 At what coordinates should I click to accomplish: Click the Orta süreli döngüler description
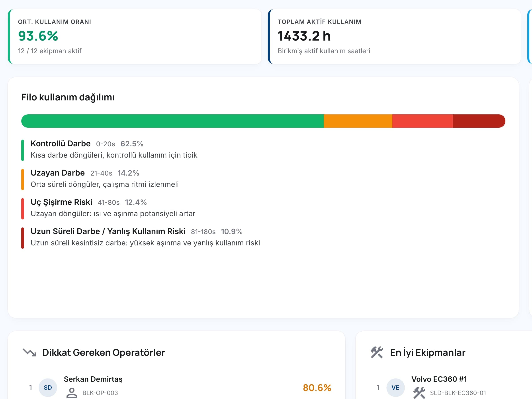click(x=105, y=184)
